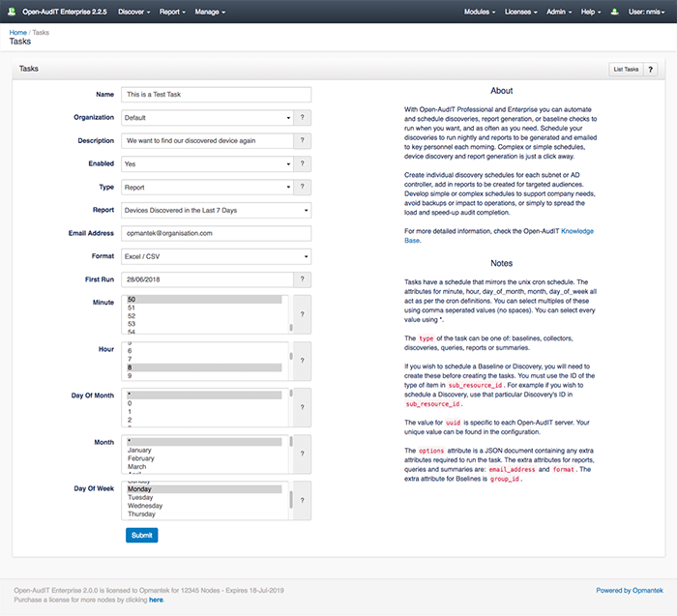The image size is (677, 616).
Task: Open the Manage menu
Action: [x=210, y=12]
